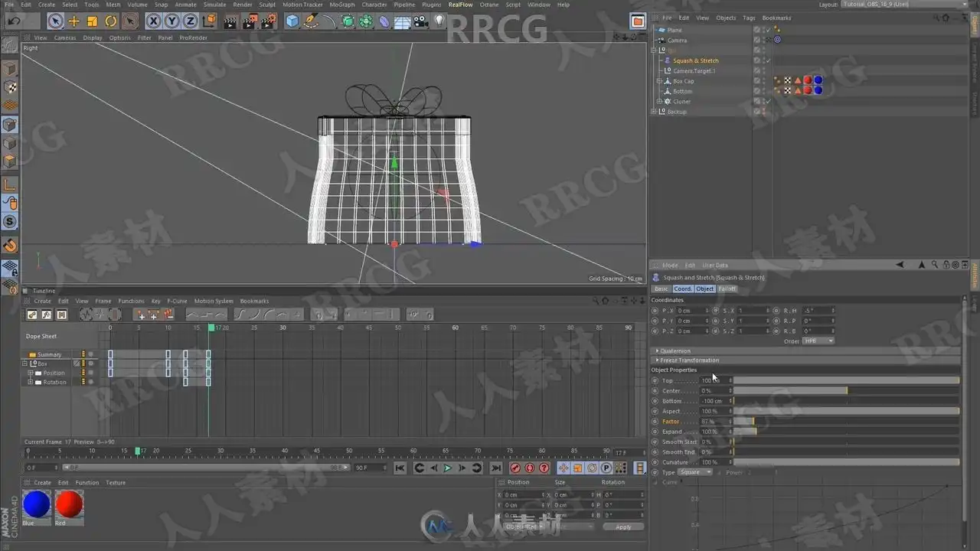The width and height of the screenshot is (980, 551).
Task: Toggle the Y axis lock
Action: (172, 21)
